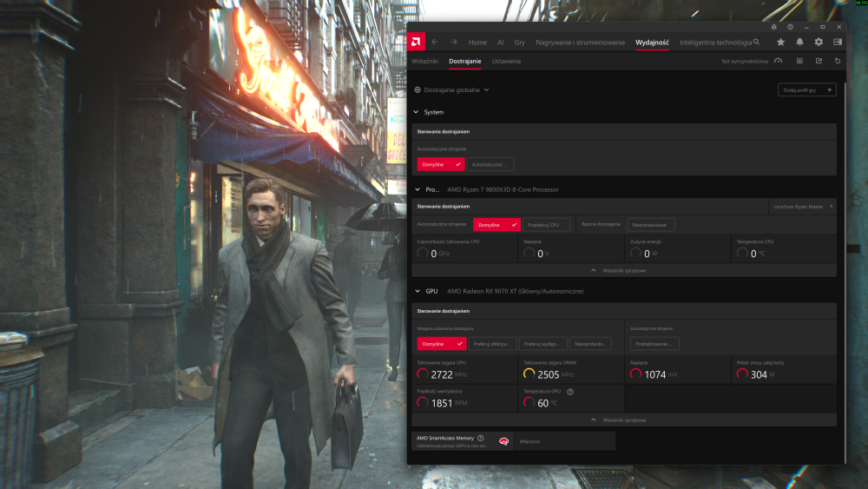This screenshot has width=868, height=489.
Task: Click the reset tuning icon
Action: pyautogui.click(x=838, y=61)
